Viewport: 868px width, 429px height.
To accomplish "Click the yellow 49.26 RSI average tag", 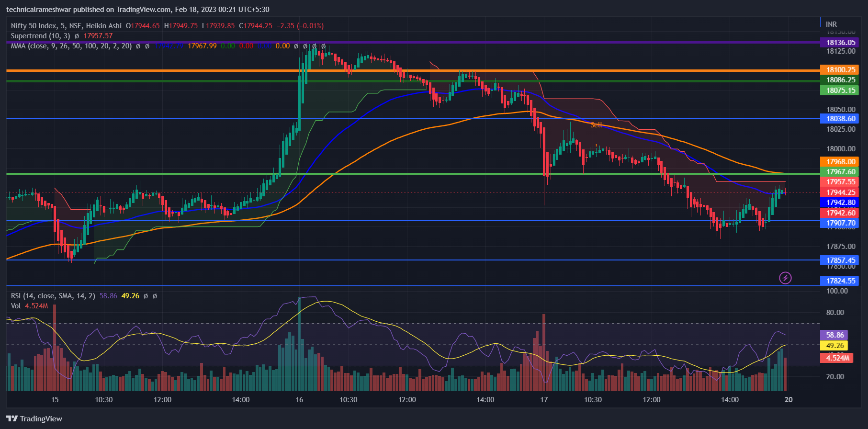I will point(834,346).
